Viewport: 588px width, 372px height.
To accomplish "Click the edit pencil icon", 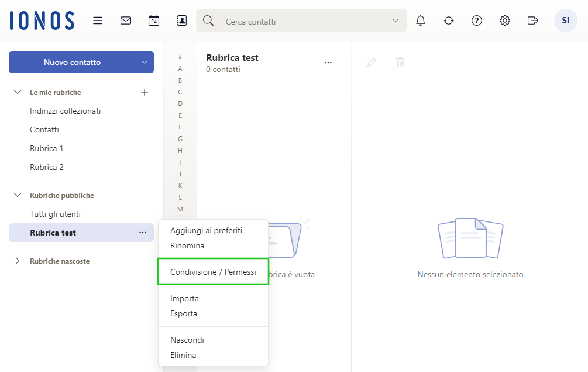I will pyautogui.click(x=370, y=63).
